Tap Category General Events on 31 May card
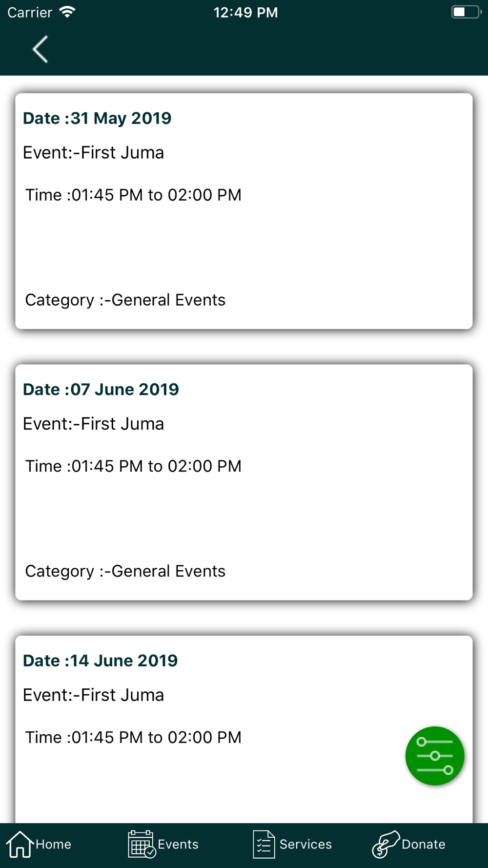The height and width of the screenshot is (868, 488). [125, 300]
